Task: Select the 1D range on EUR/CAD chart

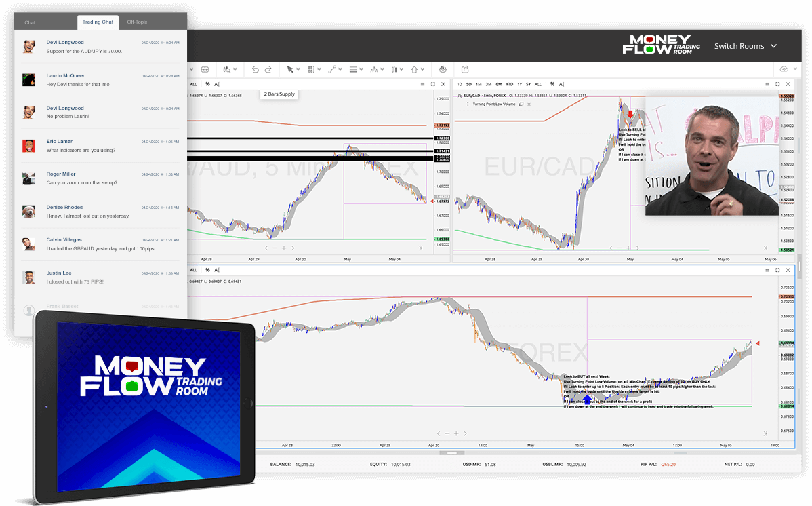Action: 460,84
